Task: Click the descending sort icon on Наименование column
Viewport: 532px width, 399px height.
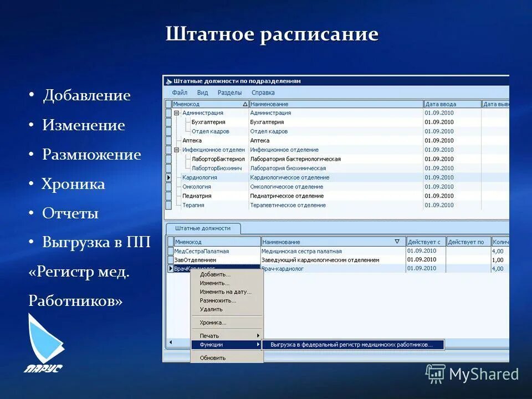Action: click(397, 241)
